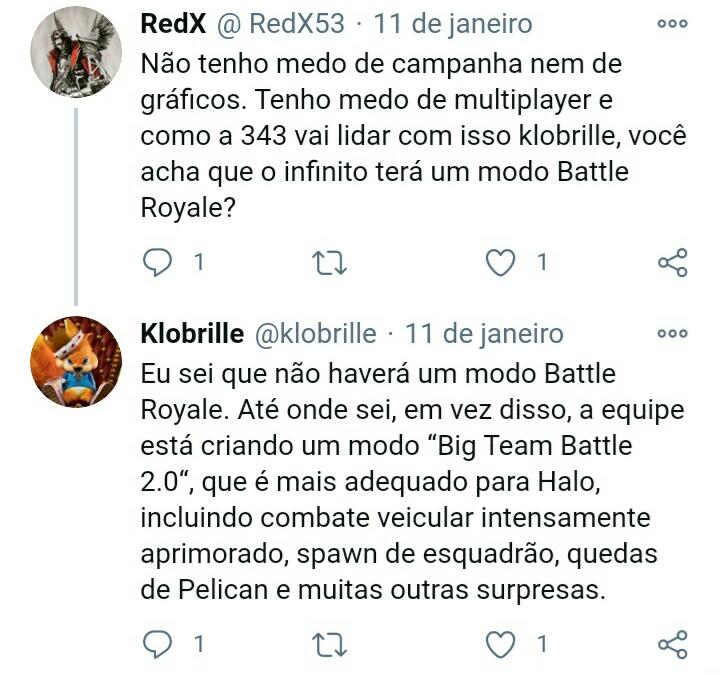Click the @klobrille handle
Image resolution: width=720 pixels, height=675 pixels.
tap(316, 333)
